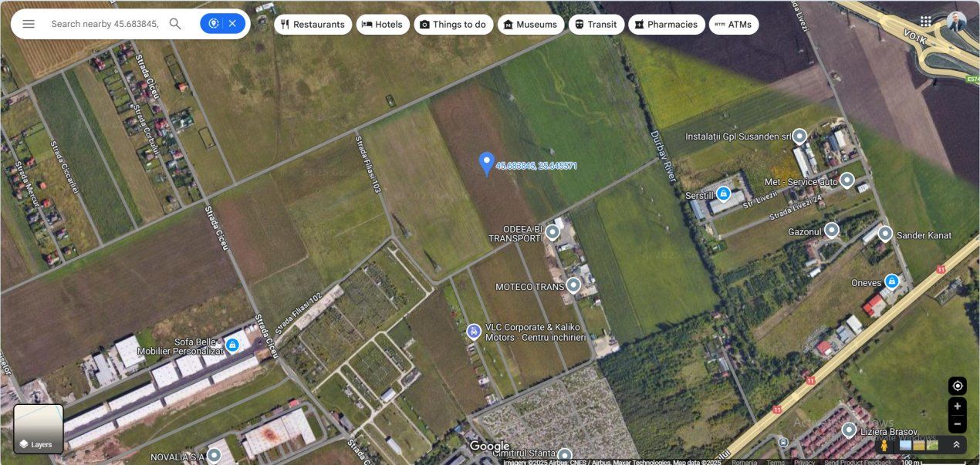
Task: Open Street View Pegman icon
Action: 884,445
